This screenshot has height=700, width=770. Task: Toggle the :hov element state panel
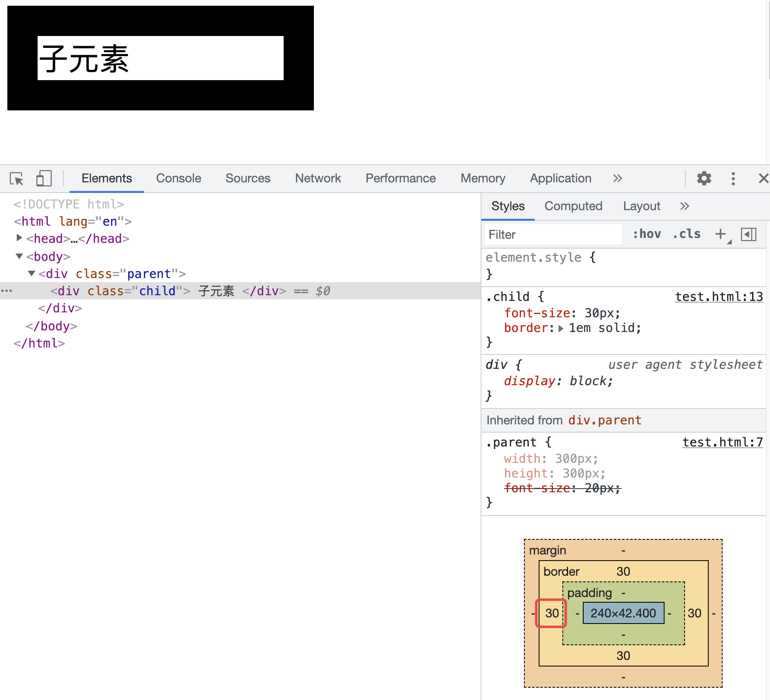pos(647,234)
